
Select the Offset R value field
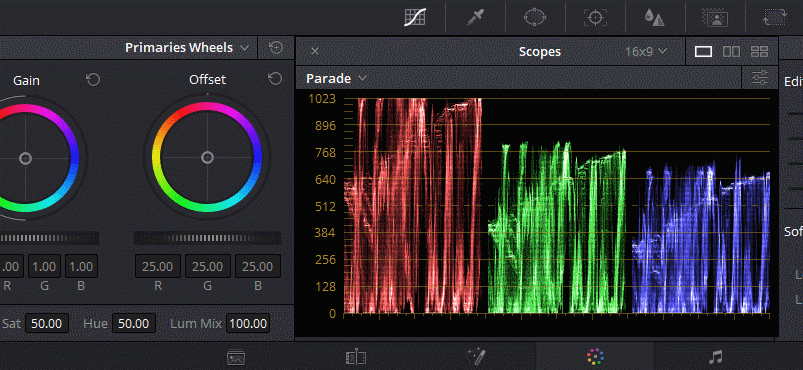click(158, 266)
